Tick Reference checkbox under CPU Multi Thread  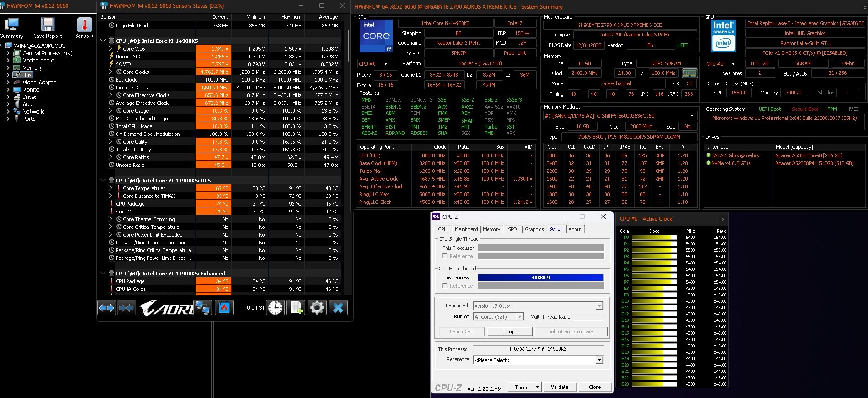[445, 286]
